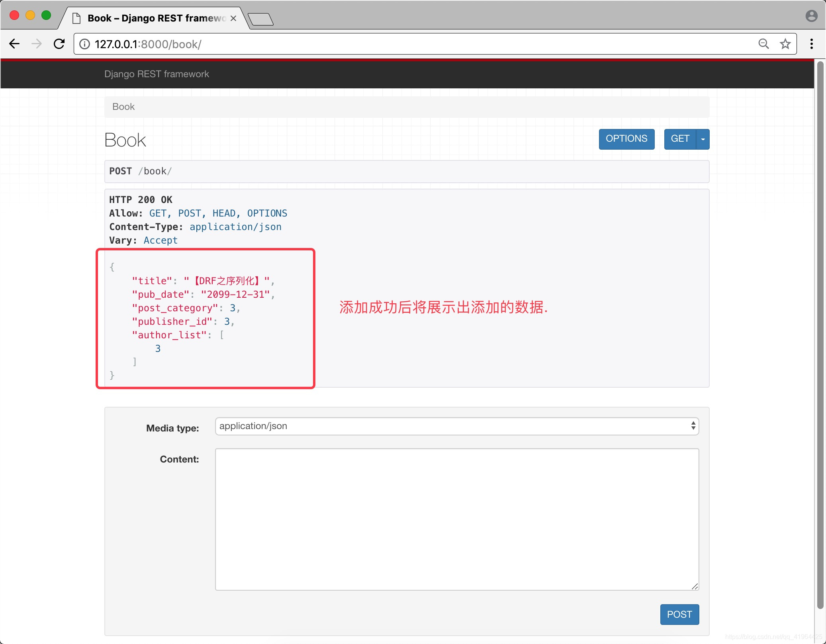Click the "pub_date" key in the response
Image resolution: width=826 pixels, height=644 pixels.
[161, 295]
